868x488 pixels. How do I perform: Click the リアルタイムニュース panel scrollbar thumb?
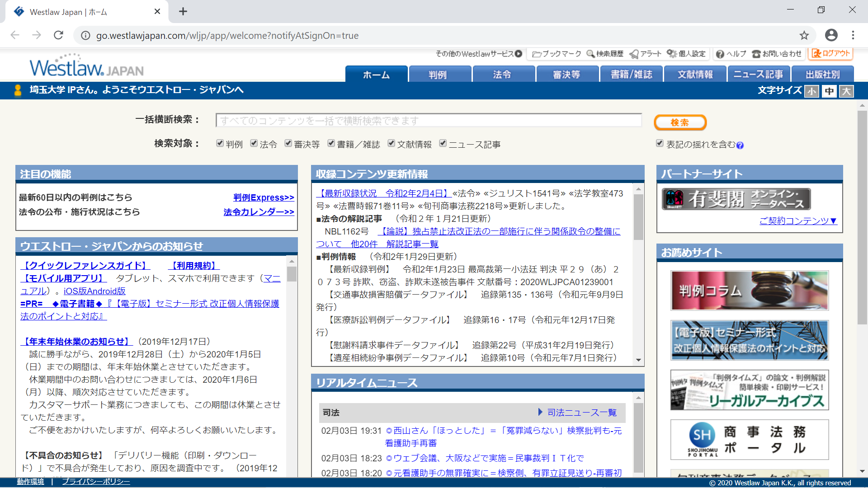(x=638, y=438)
